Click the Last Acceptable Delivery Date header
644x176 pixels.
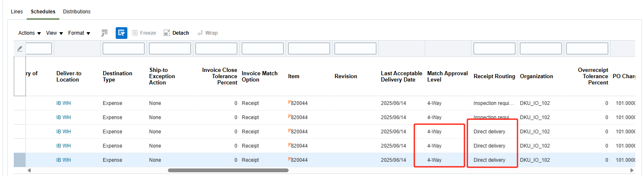point(401,77)
